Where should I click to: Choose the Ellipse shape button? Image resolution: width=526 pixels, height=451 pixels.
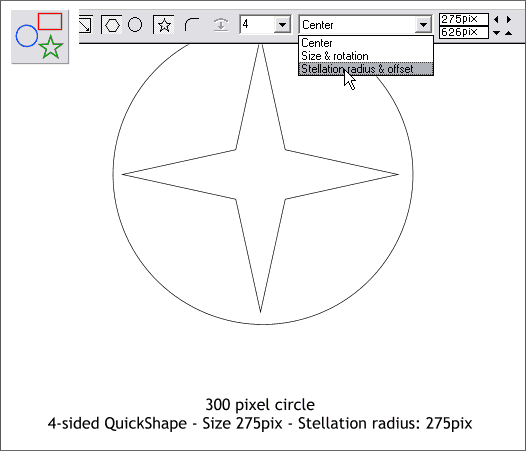tap(135, 25)
